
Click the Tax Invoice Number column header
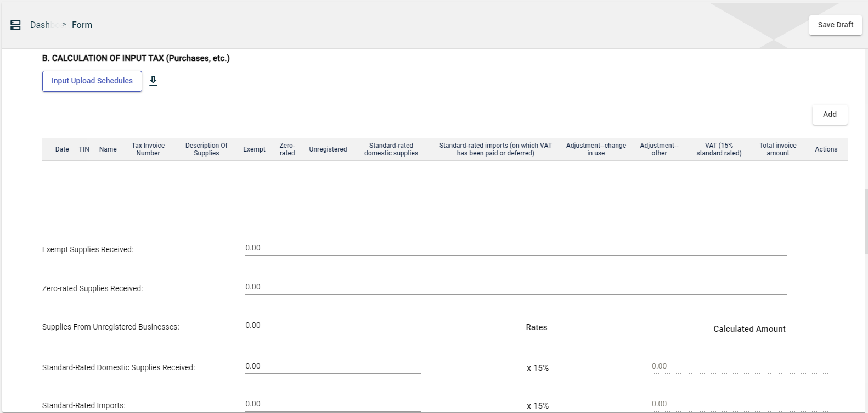[148, 149]
